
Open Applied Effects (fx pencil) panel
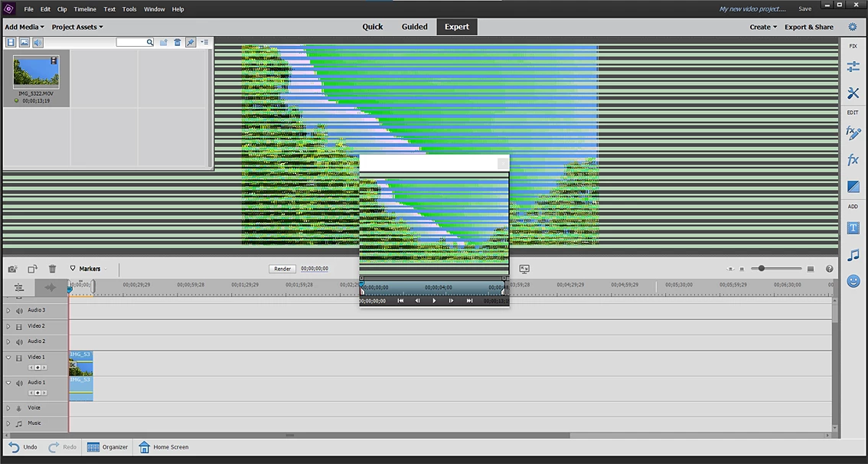853,133
